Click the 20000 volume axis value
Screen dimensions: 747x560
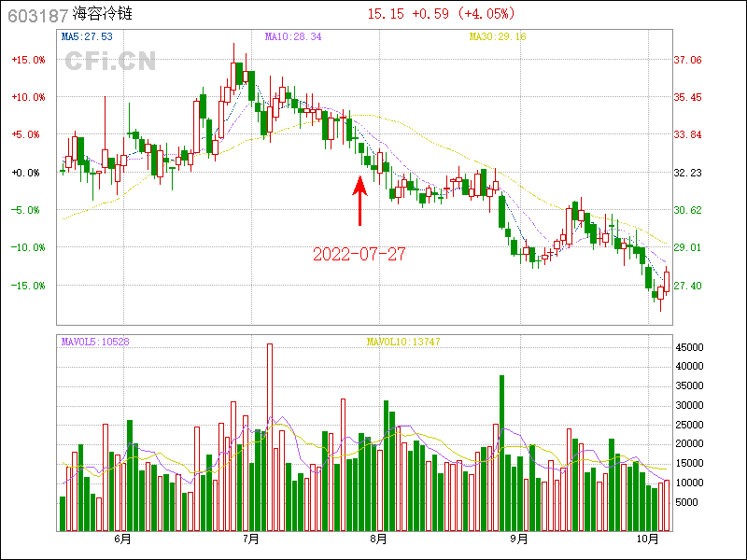689,444
